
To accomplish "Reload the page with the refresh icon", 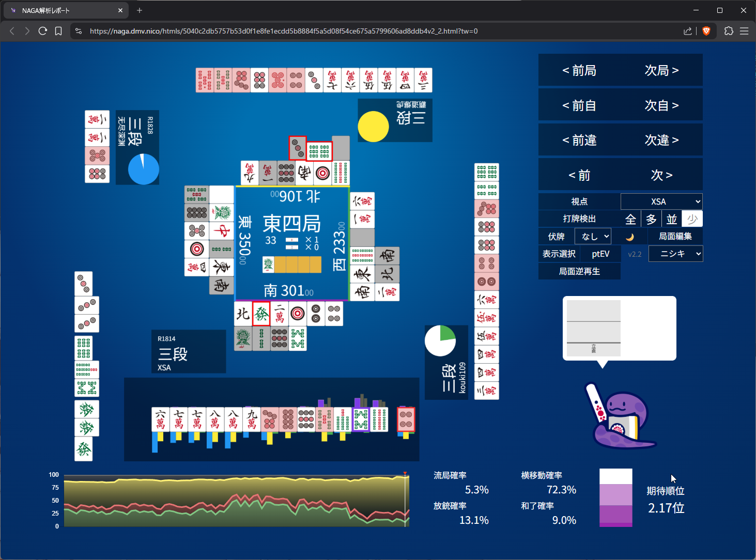I will pyautogui.click(x=43, y=31).
